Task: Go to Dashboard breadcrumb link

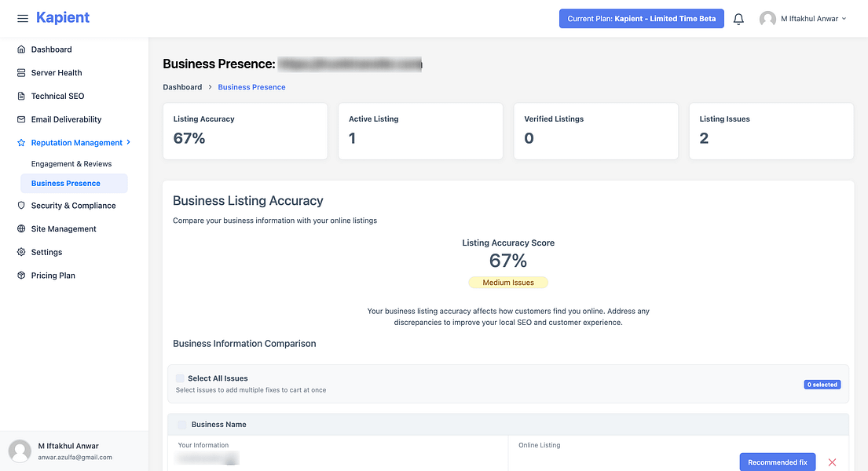Action: [182, 87]
